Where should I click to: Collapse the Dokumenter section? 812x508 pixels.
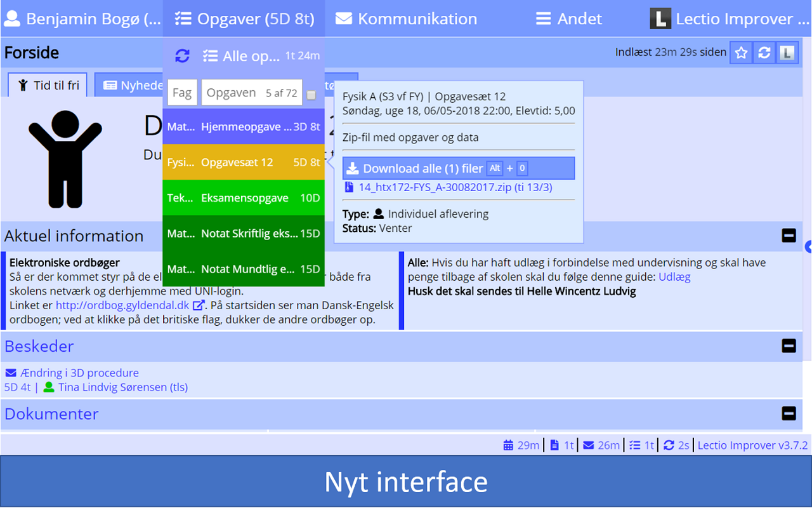point(789,413)
